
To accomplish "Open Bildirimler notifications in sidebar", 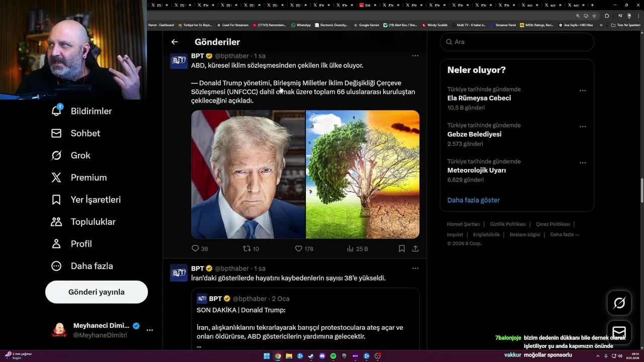I will click(x=81, y=111).
